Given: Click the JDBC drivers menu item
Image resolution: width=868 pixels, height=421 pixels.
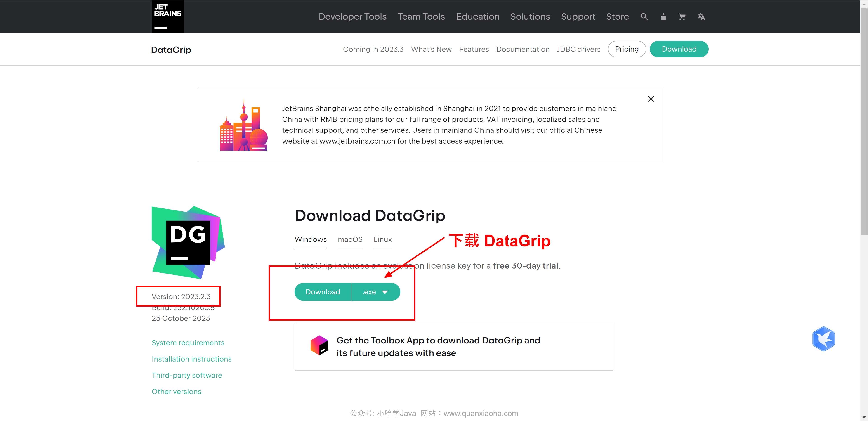Looking at the screenshot, I should tap(578, 49).
